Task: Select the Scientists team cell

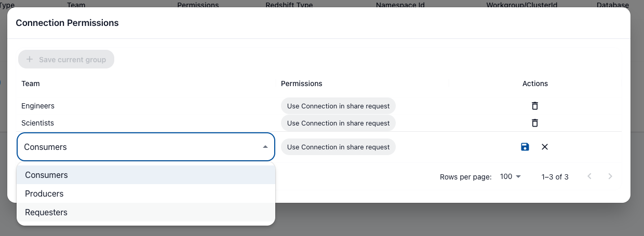Action: pyautogui.click(x=37, y=123)
